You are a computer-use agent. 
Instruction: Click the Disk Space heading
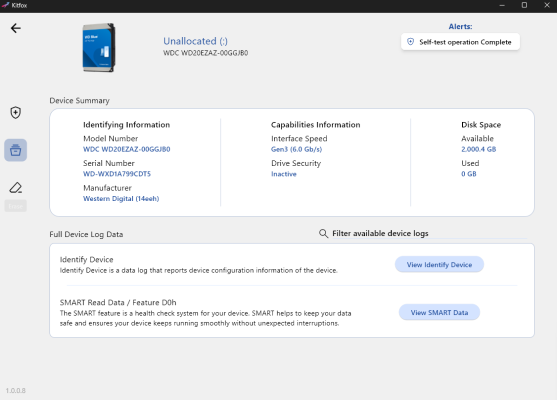(481, 125)
